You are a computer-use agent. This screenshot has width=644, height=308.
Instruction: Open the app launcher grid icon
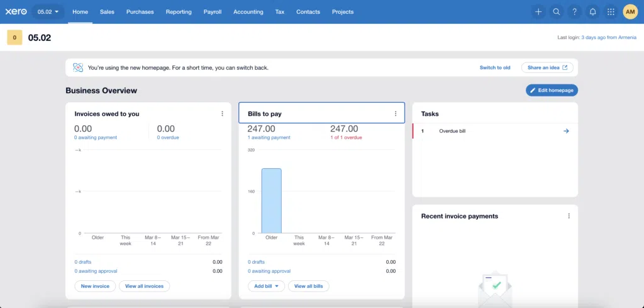(x=611, y=12)
